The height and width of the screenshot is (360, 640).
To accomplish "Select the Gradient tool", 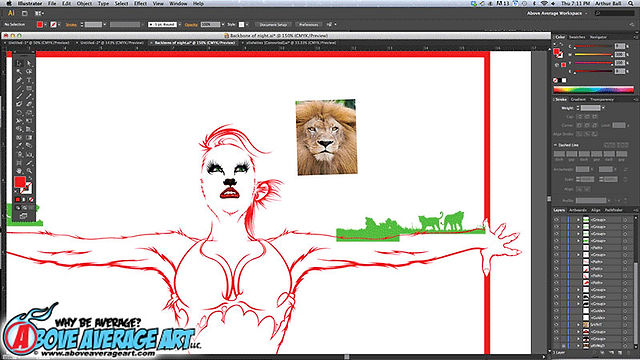I will pyautogui.click(x=29, y=138).
